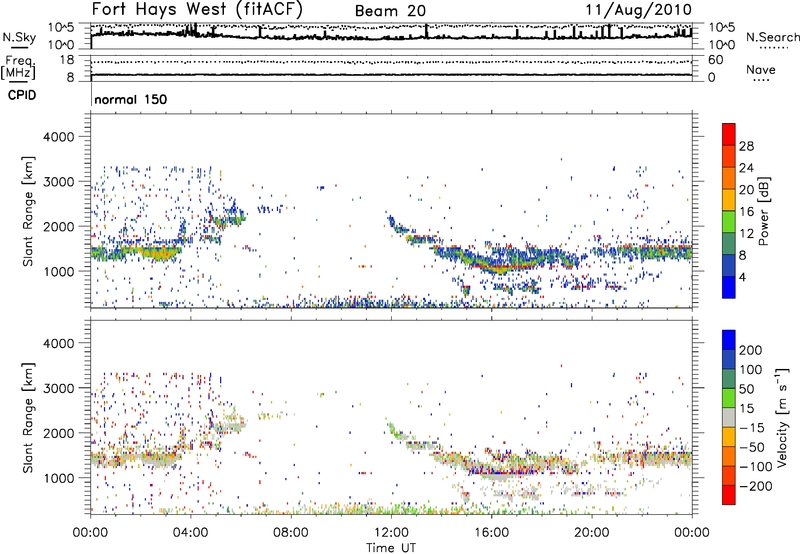The image size is (800, 554).
Task: Click the Freq. [MHz] axis label
Action: click(18, 67)
